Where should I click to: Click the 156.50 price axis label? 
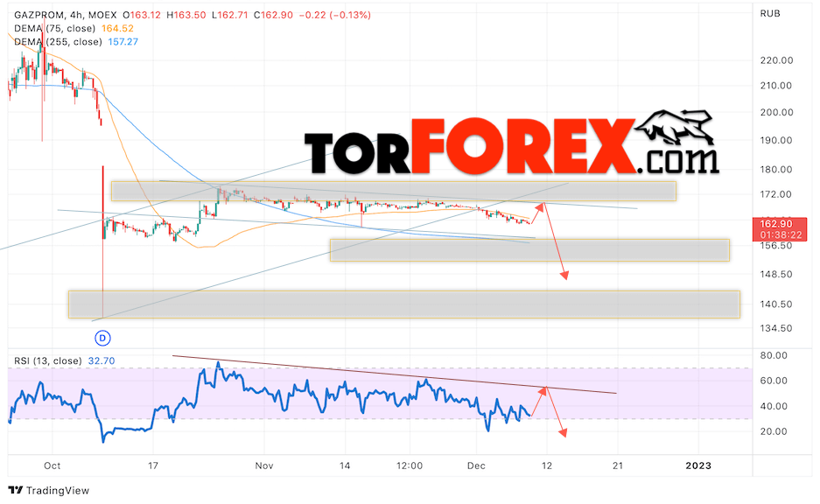(776, 246)
